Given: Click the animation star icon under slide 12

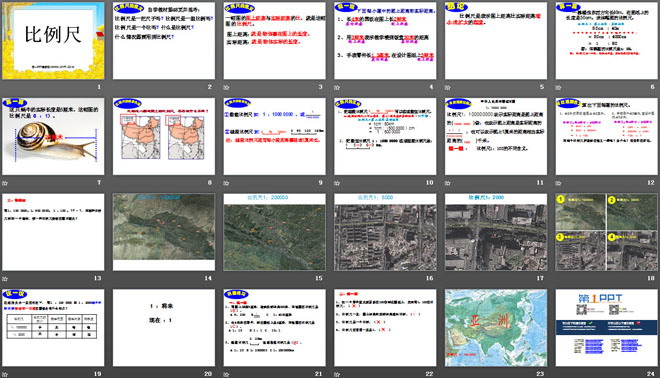Looking at the screenshot, I should 559,183.
